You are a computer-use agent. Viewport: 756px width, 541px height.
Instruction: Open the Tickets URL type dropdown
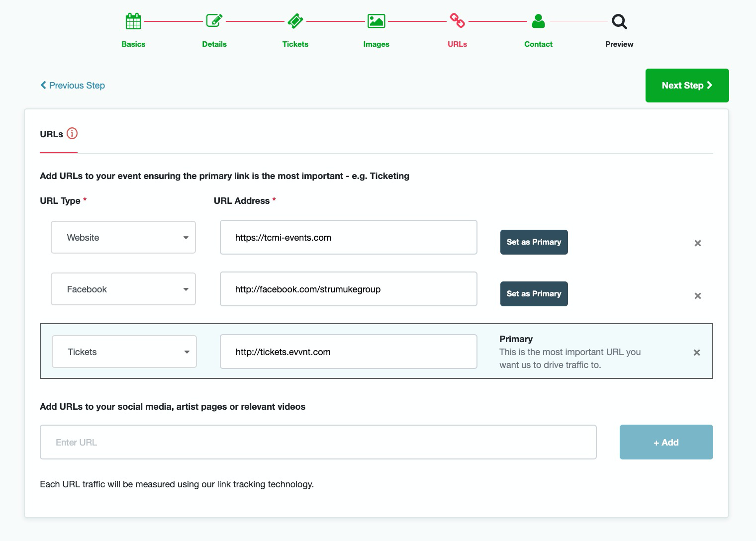coord(124,352)
